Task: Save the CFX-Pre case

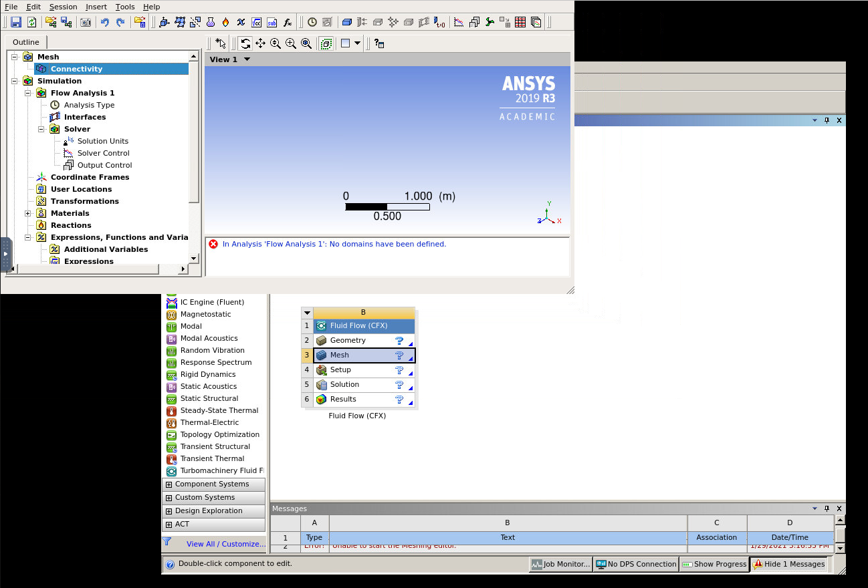Action: pos(16,22)
